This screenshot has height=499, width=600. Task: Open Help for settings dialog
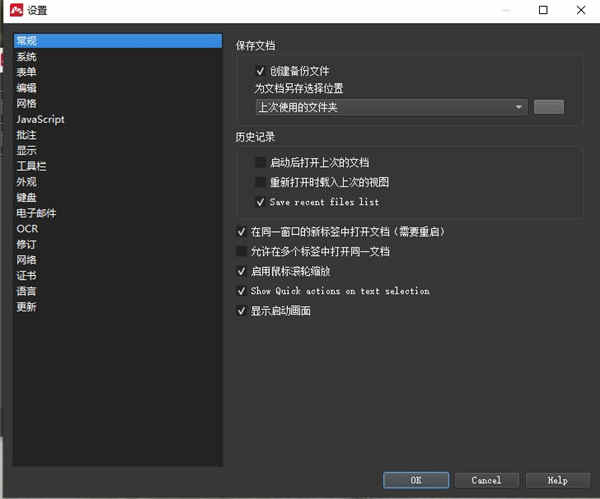558,480
